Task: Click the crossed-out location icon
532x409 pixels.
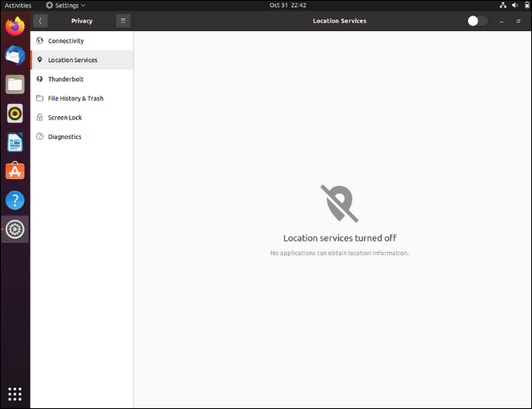Action: coord(340,204)
